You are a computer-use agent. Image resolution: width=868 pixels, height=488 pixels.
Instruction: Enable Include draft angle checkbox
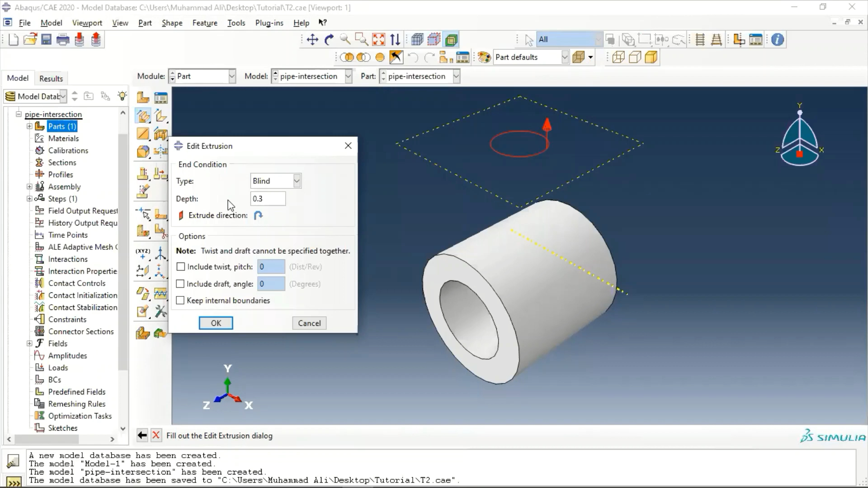pyautogui.click(x=180, y=283)
